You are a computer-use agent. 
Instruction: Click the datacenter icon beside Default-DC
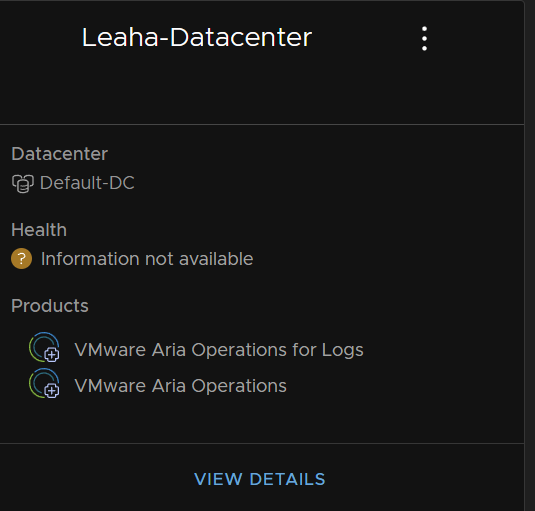click(23, 183)
